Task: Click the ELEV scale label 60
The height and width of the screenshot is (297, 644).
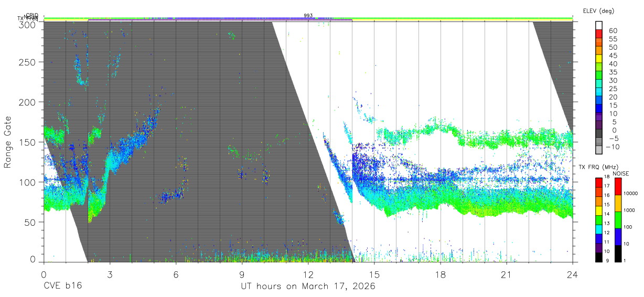Action: coord(613,31)
